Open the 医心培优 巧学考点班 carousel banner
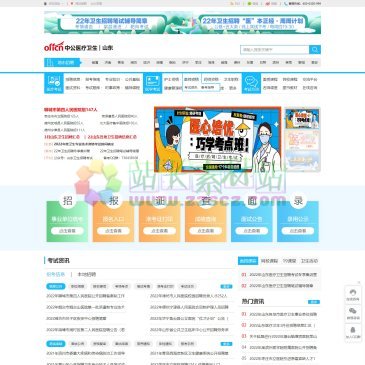Screen dimensions: 365x365 [217, 139]
